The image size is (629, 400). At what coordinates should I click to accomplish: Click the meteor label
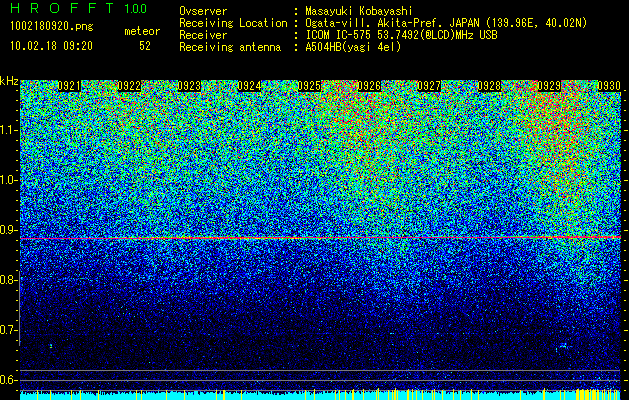coord(142,31)
